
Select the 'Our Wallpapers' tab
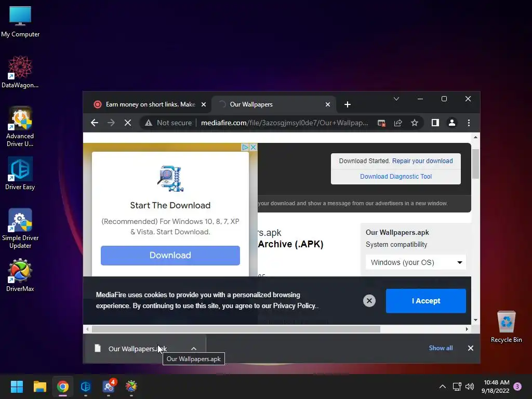273,104
